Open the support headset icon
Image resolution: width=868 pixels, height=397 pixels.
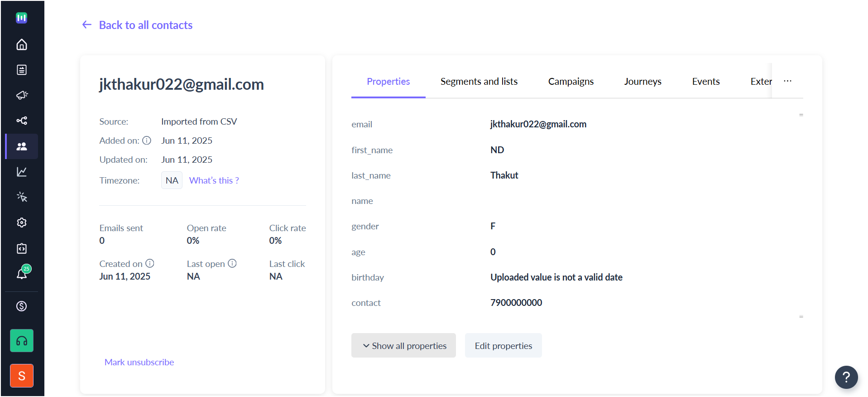pos(22,341)
